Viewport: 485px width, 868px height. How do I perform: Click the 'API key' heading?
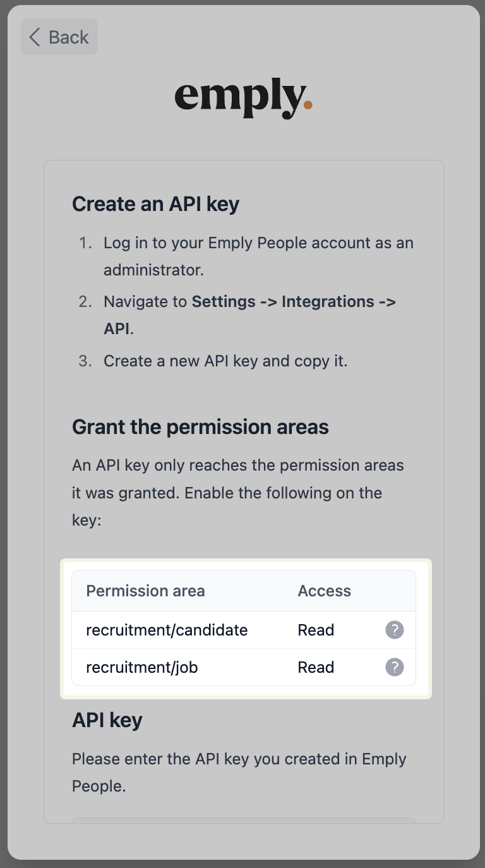pos(107,720)
